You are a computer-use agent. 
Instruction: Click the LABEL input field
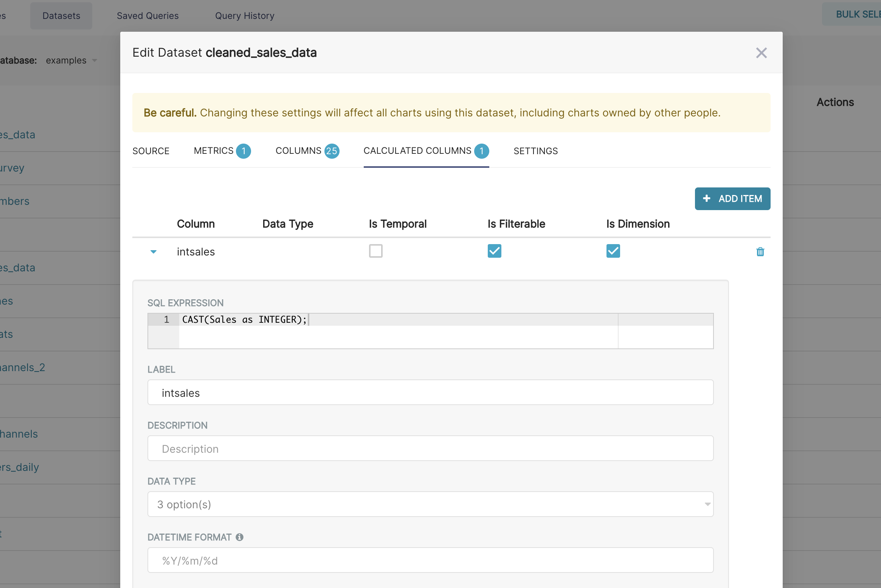[430, 392]
